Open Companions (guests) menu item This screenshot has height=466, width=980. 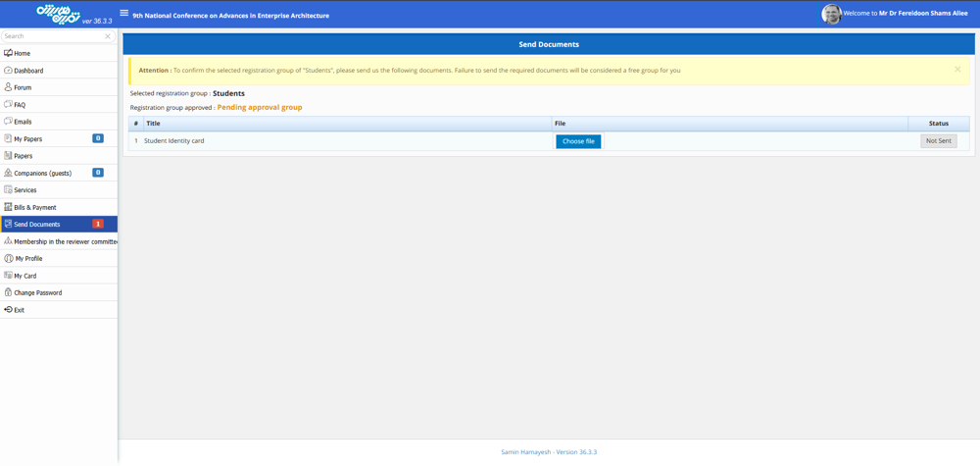pyautogui.click(x=42, y=174)
